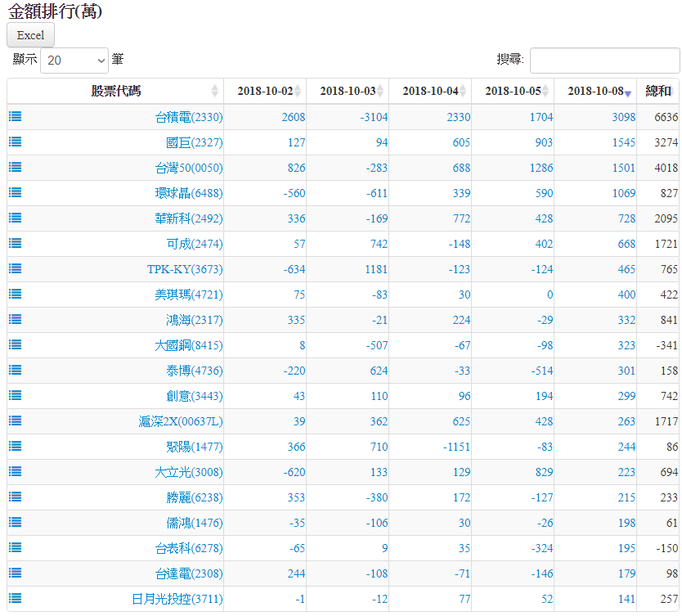Click list icon beside 鴻海(2317) row

tap(15, 319)
